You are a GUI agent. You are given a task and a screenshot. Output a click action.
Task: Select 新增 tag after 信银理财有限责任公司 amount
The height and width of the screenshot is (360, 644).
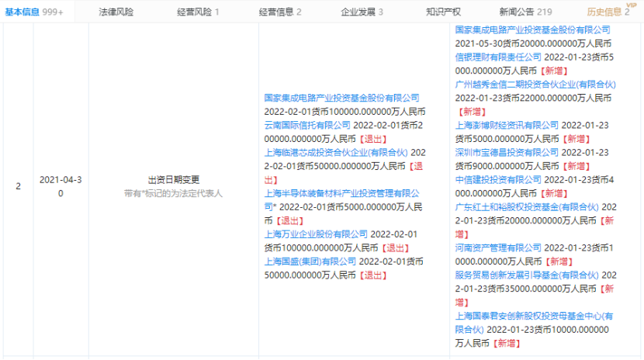point(554,71)
